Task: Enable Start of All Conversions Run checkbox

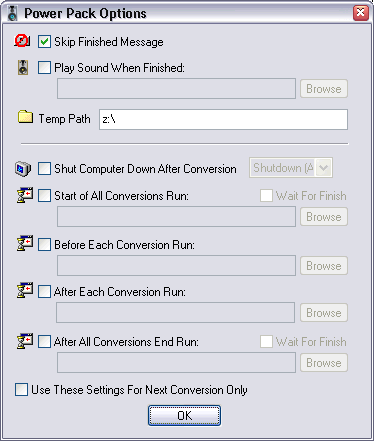Action: [x=44, y=196]
